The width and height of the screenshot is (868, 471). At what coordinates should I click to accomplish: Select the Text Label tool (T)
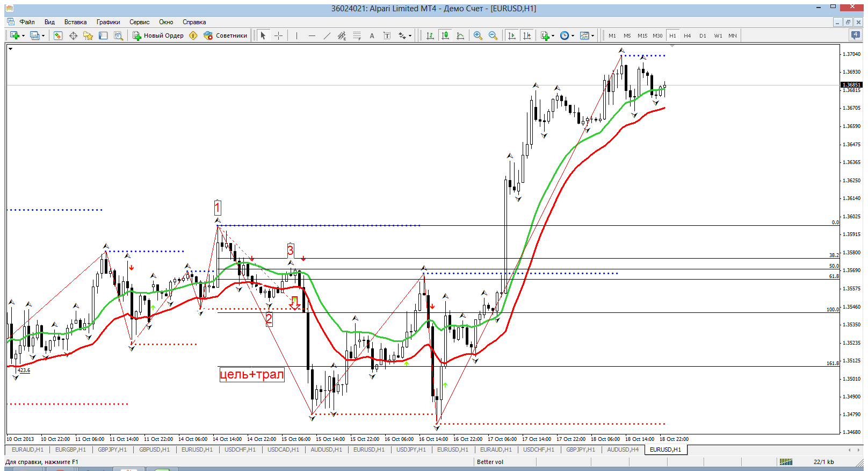click(387, 35)
